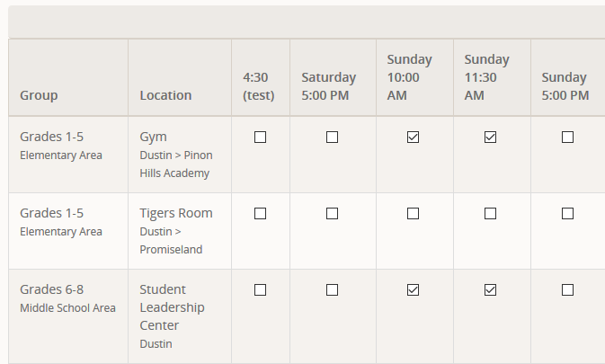Tick Sunday 5:00 PM for Gym
605x364 pixels.
[x=567, y=138]
